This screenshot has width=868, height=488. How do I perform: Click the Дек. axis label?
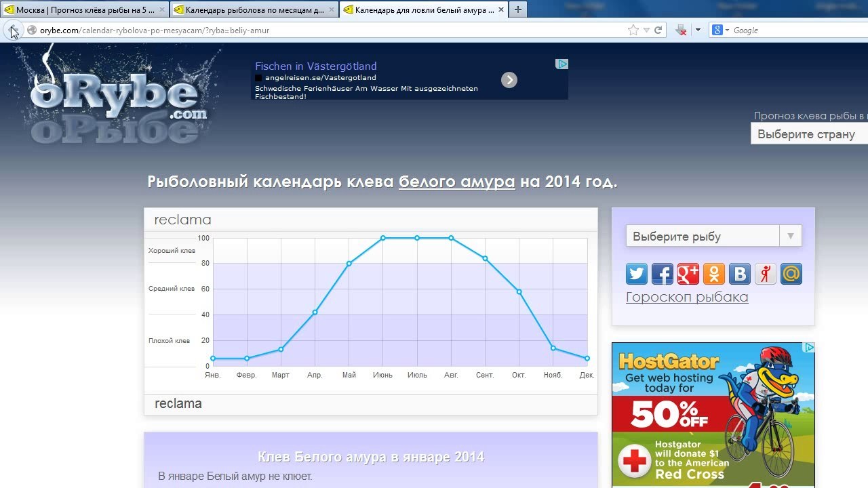[x=587, y=375]
